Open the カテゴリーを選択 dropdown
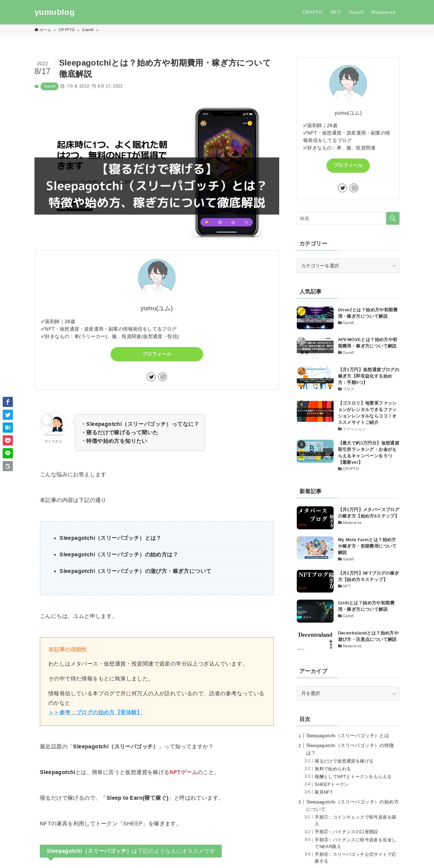 pos(348,266)
